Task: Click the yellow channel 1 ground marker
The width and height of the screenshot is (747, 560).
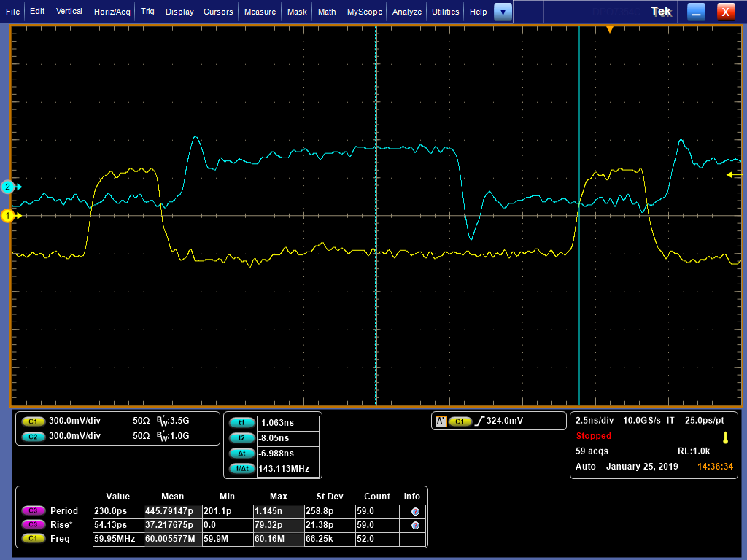Action: tap(8, 216)
